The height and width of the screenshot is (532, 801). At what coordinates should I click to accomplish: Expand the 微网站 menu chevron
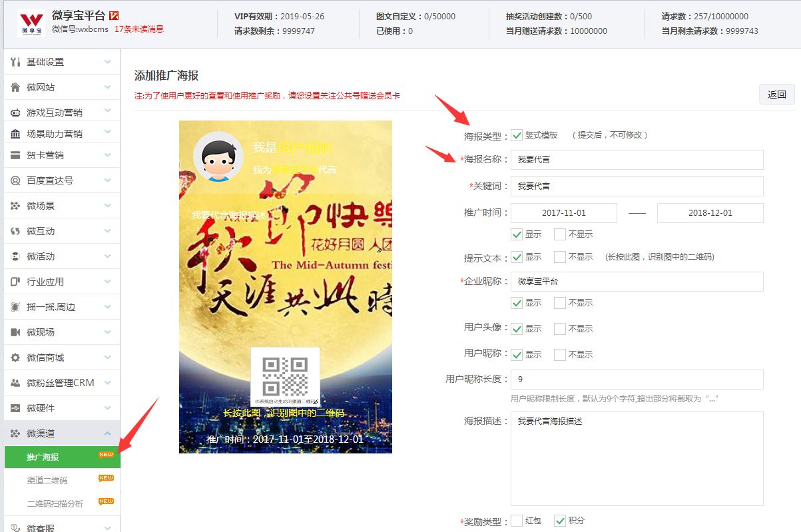(108, 87)
